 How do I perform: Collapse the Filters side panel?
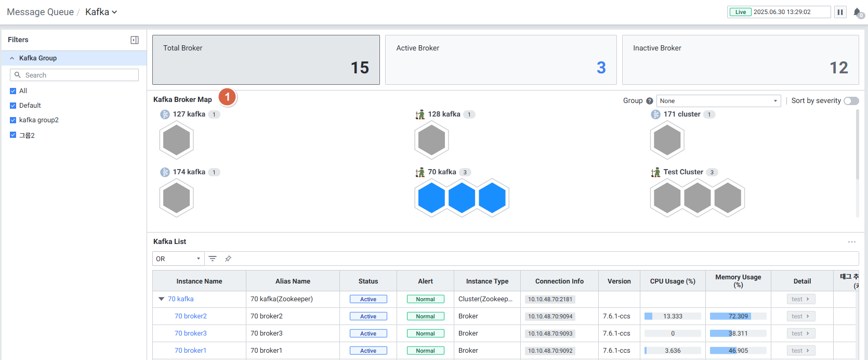coord(135,40)
